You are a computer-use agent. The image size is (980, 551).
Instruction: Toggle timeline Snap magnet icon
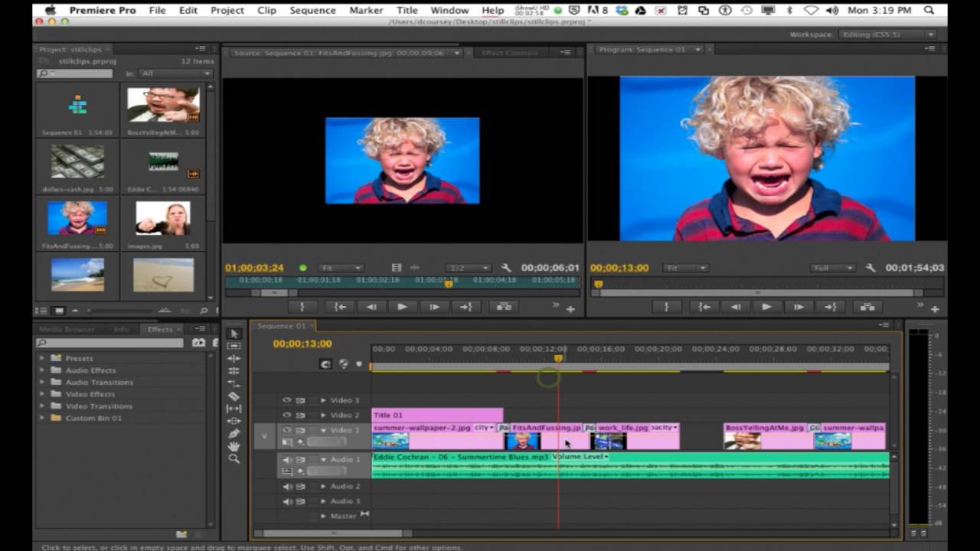pos(326,364)
